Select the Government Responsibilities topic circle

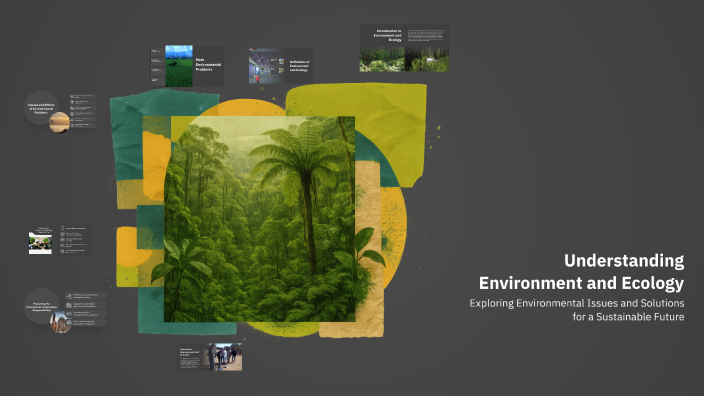pos(41,306)
